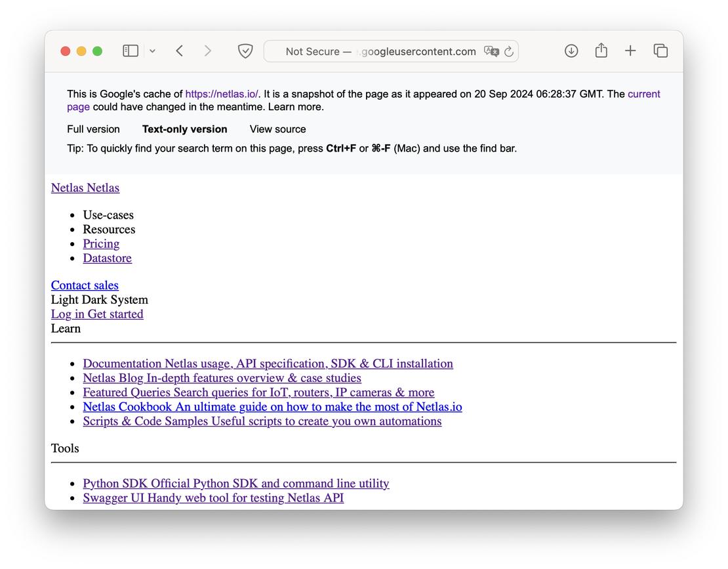Expand the sidebar chevron menu
The image size is (728, 569).
point(152,51)
